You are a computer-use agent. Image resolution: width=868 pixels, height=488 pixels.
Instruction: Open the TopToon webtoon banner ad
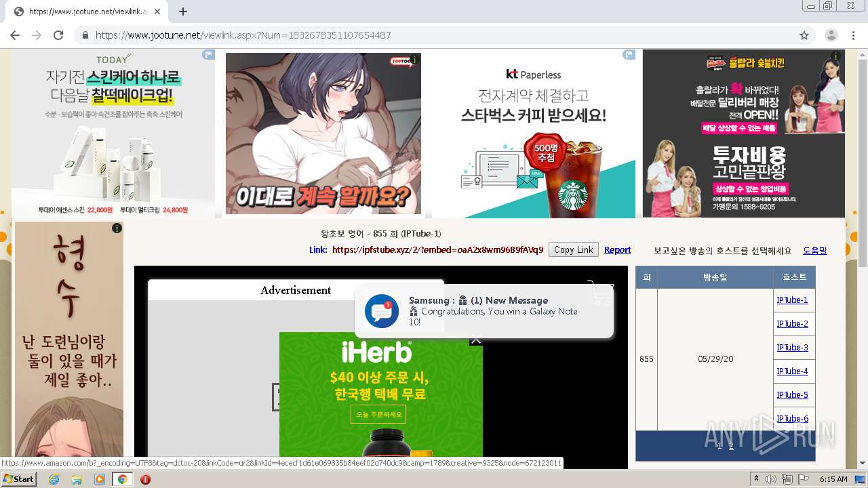[x=323, y=134]
